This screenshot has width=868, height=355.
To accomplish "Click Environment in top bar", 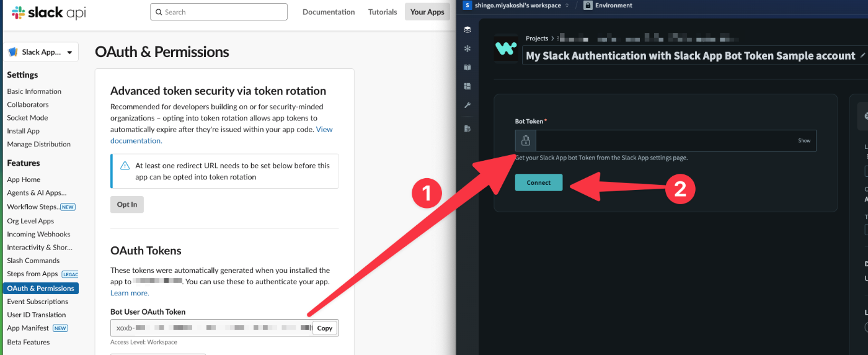I will click(x=614, y=5).
